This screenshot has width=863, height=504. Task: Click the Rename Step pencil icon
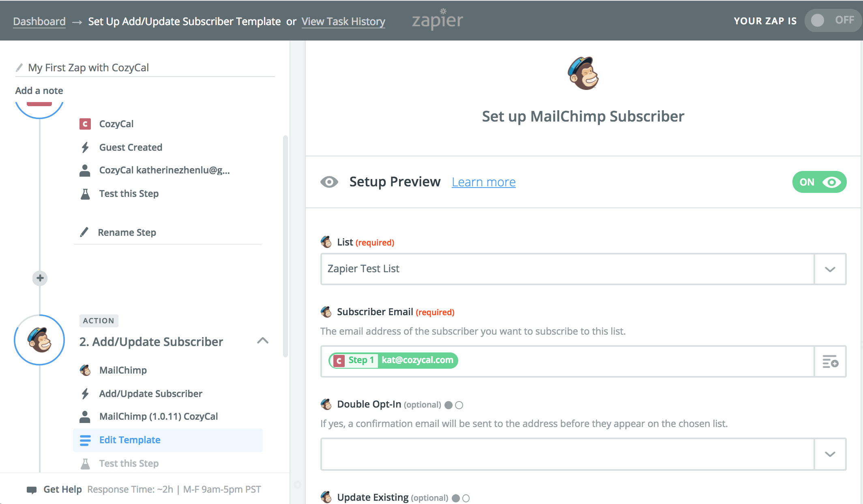coord(84,232)
